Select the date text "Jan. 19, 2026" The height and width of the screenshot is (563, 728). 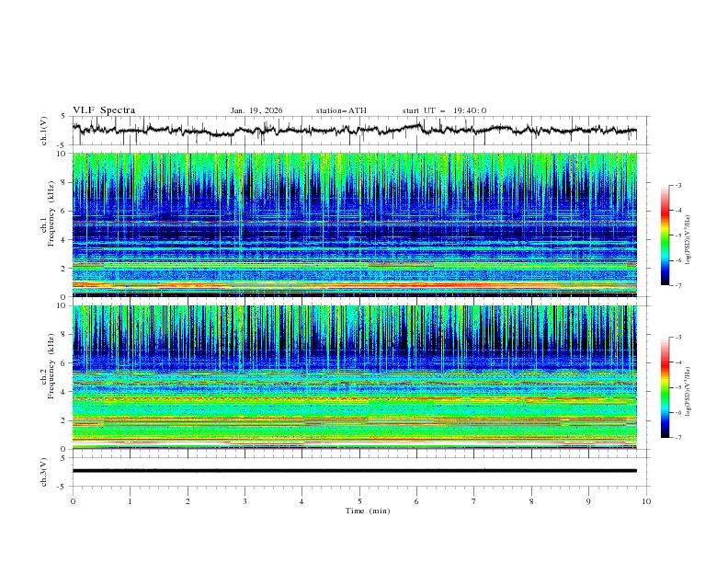point(256,110)
